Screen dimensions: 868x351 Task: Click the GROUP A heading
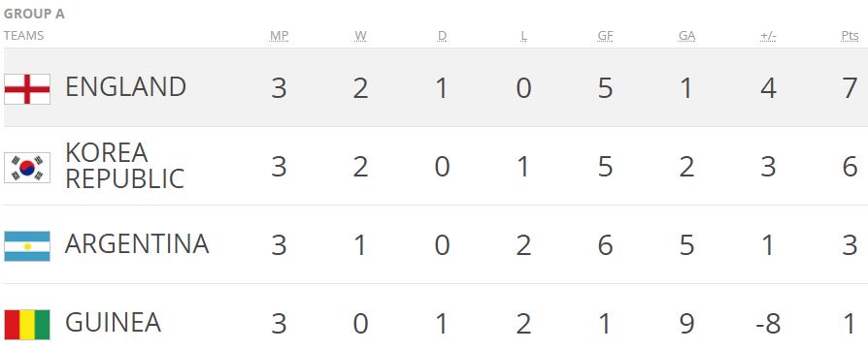(x=34, y=14)
